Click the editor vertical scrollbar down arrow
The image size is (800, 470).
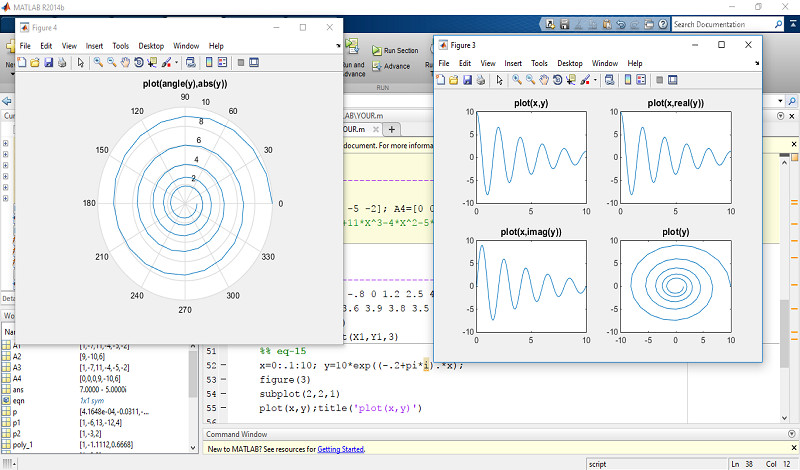point(785,418)
